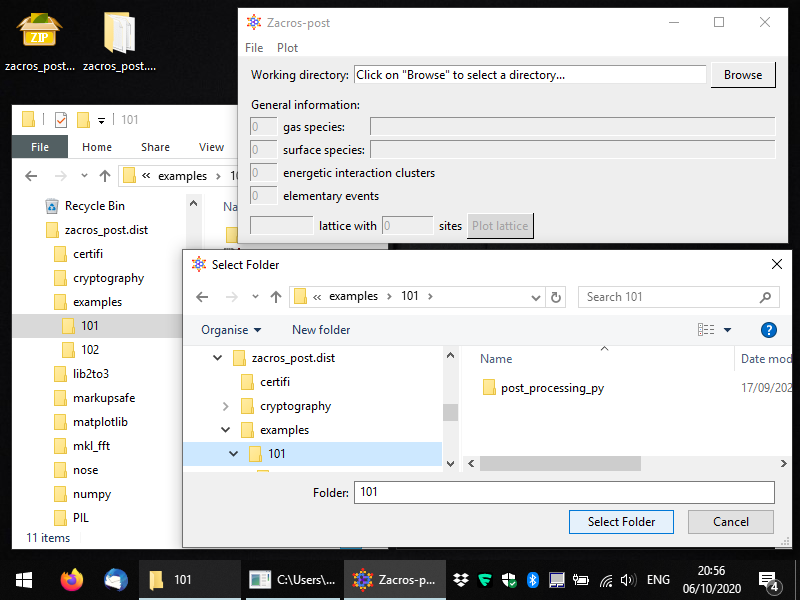Collapse the examples folder in dialog tree

click(x=225, y=430)
